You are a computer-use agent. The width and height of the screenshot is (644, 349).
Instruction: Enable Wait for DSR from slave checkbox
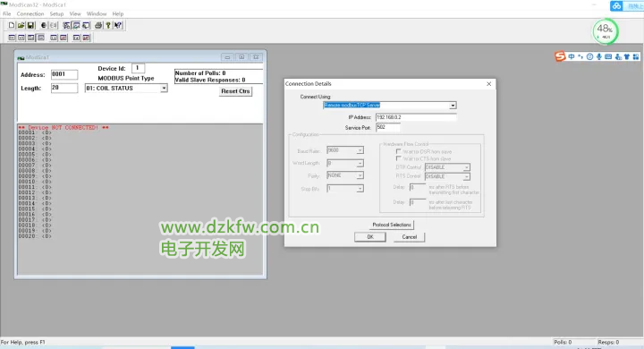[398, 151]
